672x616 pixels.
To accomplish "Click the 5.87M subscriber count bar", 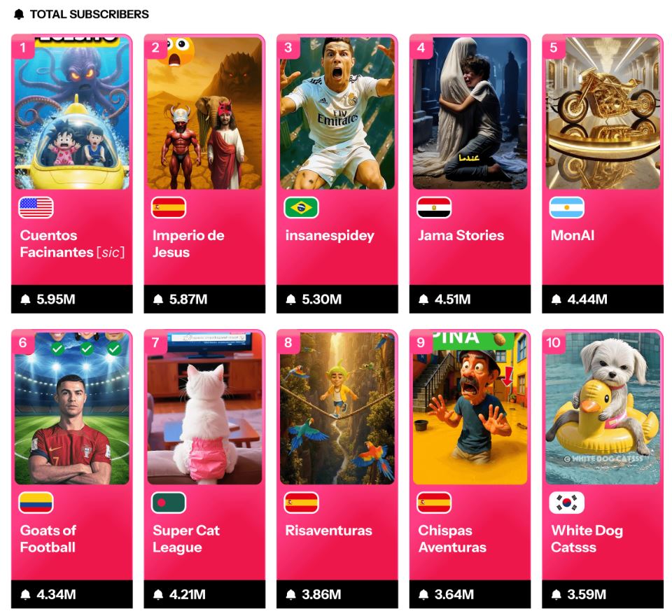I will (204, 299).
